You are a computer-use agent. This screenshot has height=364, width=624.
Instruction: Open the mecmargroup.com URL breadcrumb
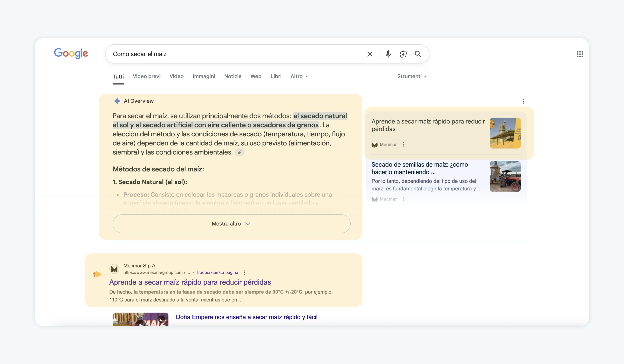(x=156, y=272)
